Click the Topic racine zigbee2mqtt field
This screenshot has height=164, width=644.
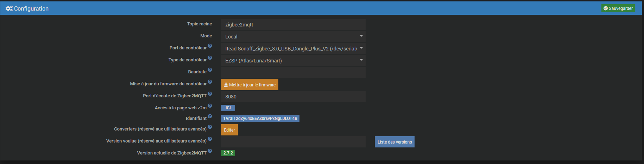click(x=293, y=25)
